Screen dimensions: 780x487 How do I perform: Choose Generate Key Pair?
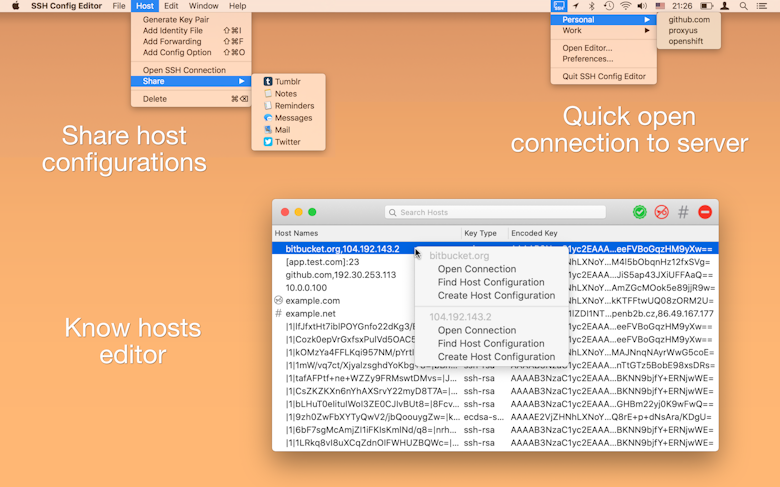point(191,19)
